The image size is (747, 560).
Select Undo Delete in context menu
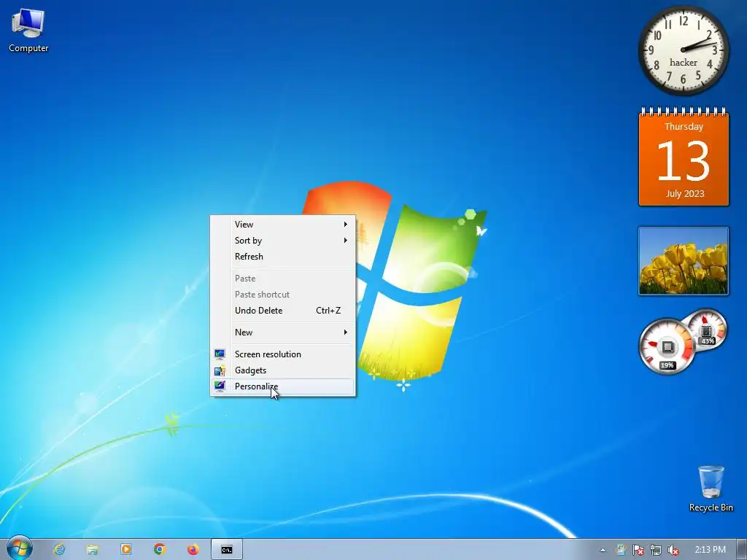click(283, 311)
